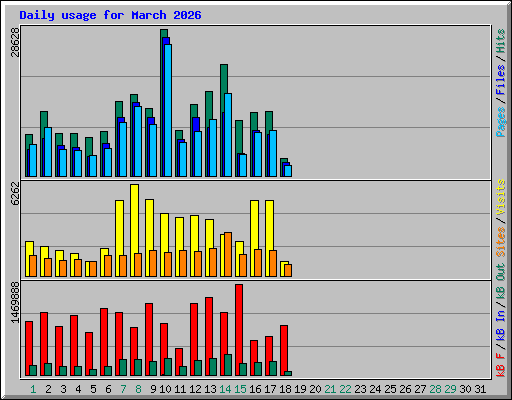Click day label 18 on the x-axis
The width and height of the screenshot is (512, 400).
tap(285, 389)
